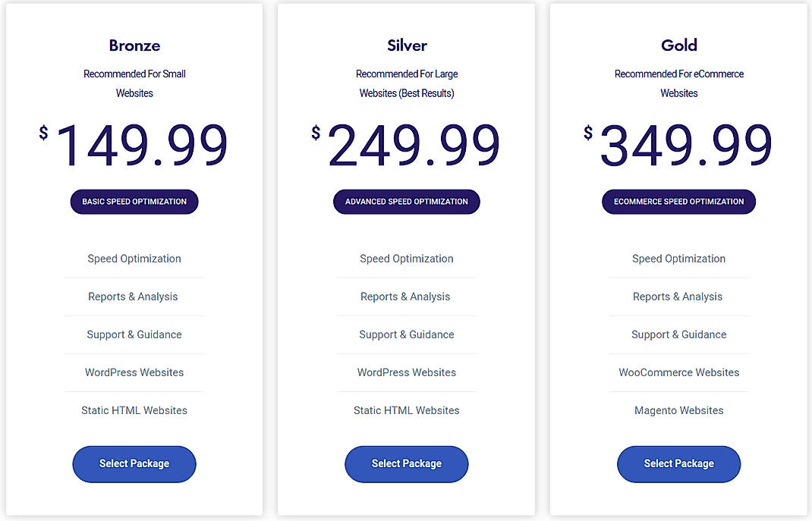Click the Ecommerce Speed Optimization badge

click(x=679, y=201)
